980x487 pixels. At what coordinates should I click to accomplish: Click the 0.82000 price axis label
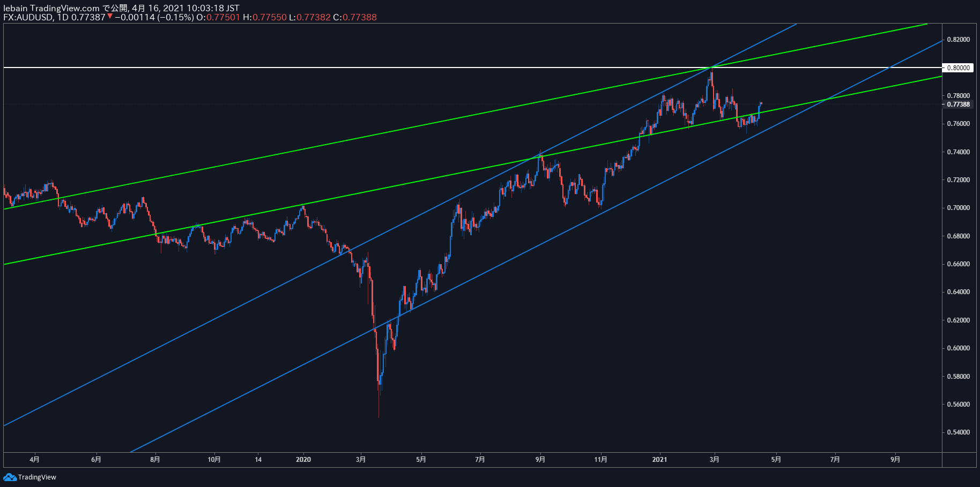tap(958, 40)
